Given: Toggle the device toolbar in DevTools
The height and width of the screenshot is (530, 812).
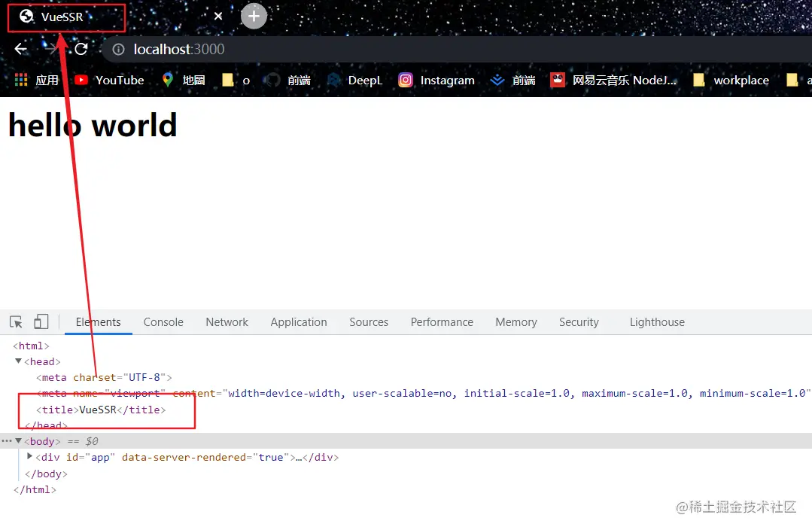Looking at the screenshot, I should click(x=41, y=321).
